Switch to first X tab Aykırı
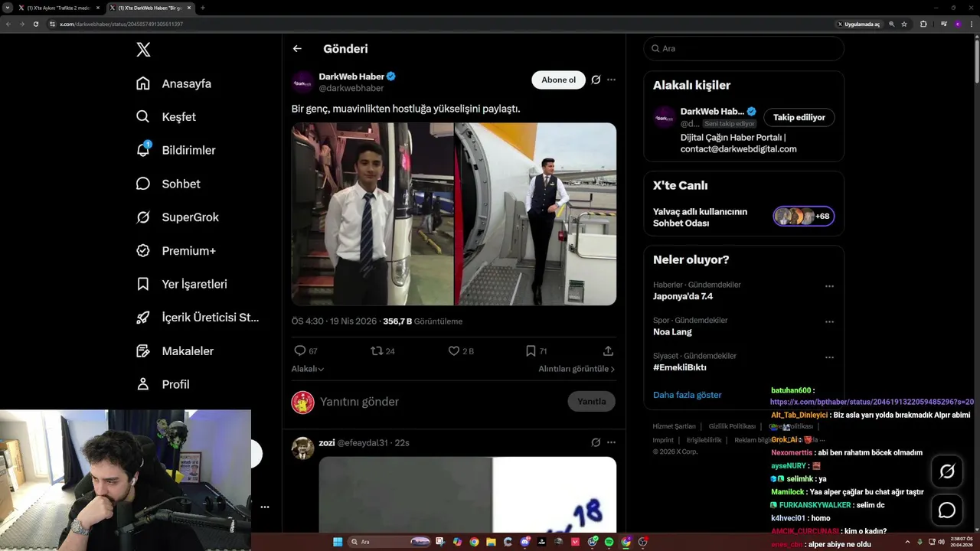 click(58, 8)
